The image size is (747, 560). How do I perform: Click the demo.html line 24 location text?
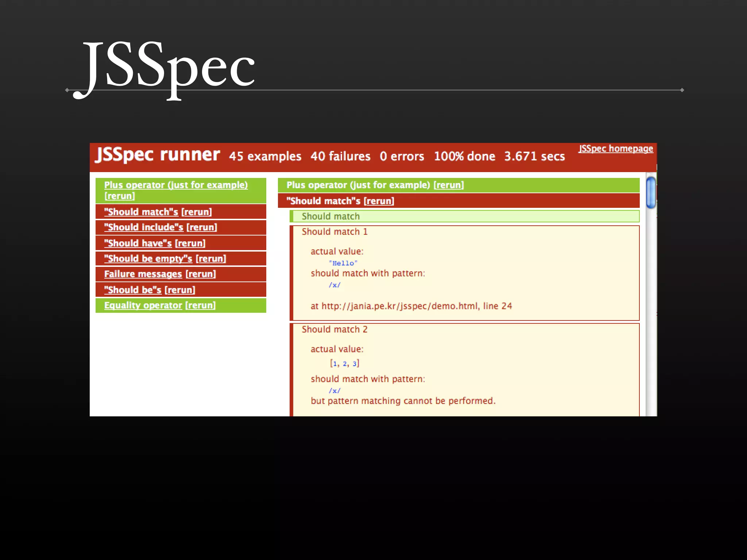411,306
